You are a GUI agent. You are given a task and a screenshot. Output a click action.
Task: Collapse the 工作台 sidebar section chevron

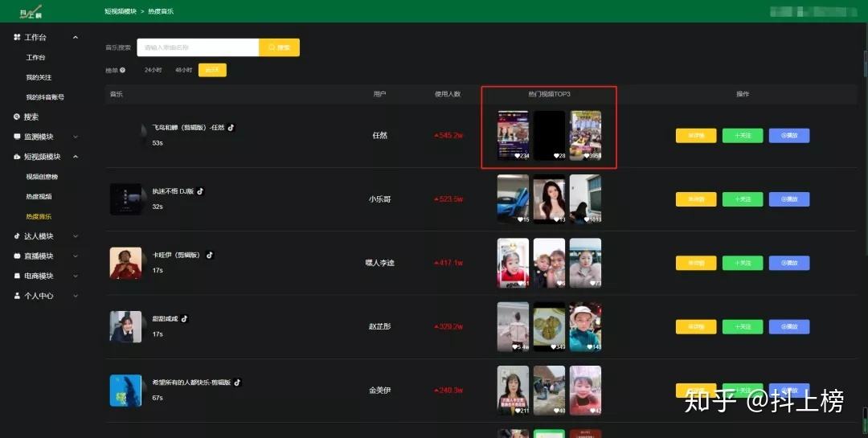(x=76, y=37)
